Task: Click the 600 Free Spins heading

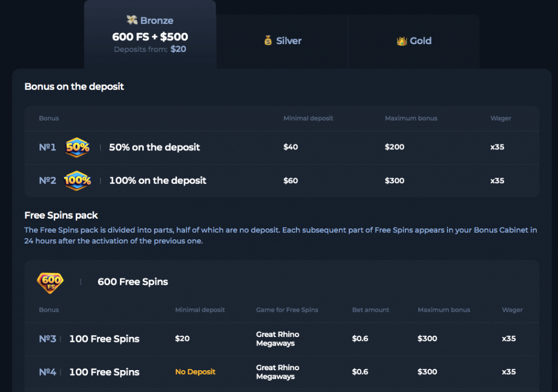Action: click(x=133, y=282)
